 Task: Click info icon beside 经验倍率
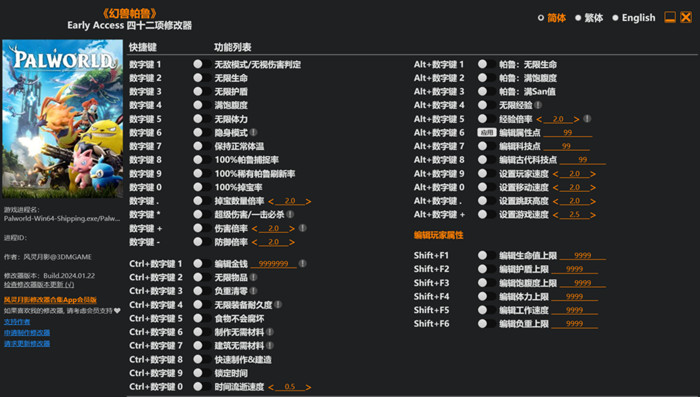point(587,119)
